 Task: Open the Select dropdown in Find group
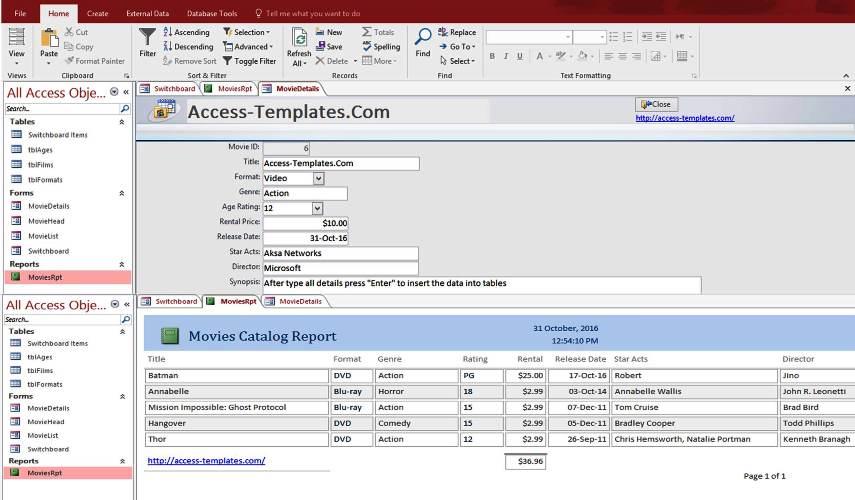[457, 61]
